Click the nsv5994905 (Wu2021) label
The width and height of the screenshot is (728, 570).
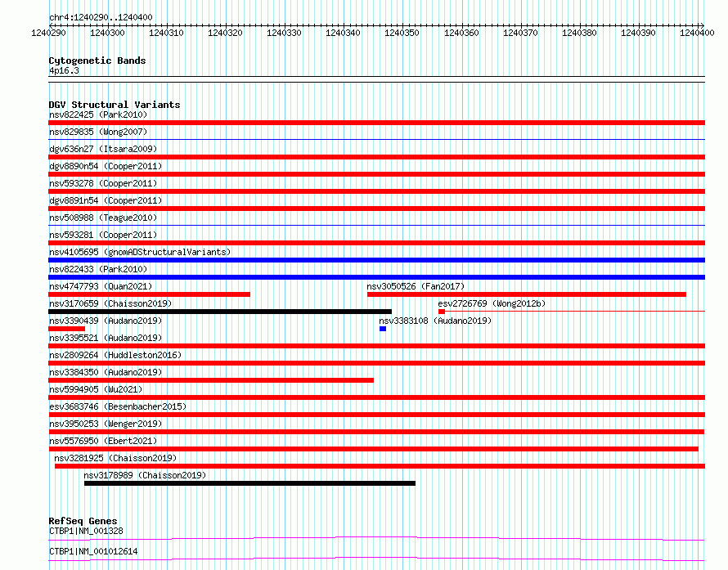coord(96,389)
